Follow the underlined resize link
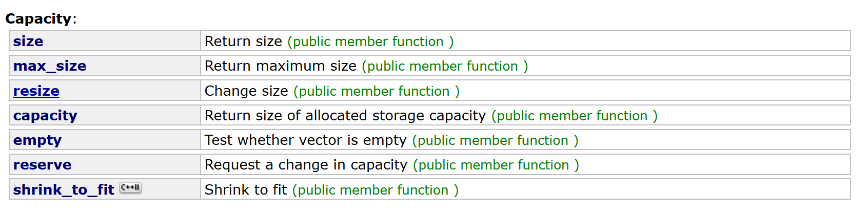 click(x=36, y=91)
